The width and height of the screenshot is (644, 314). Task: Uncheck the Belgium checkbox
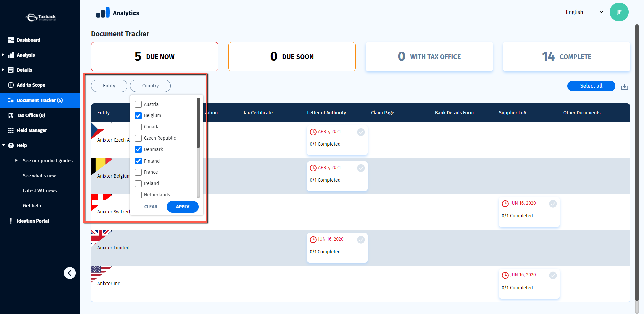[x=138, y=116]
